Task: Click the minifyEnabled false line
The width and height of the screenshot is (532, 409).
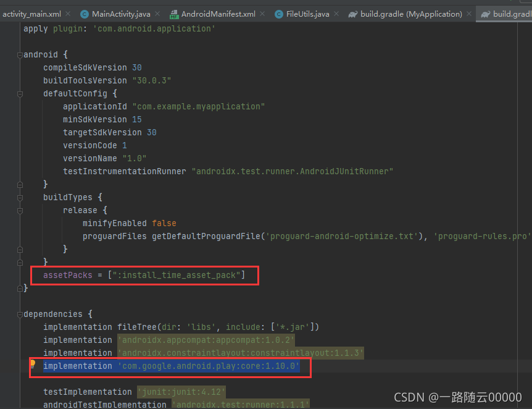Action: pos(129,223)
